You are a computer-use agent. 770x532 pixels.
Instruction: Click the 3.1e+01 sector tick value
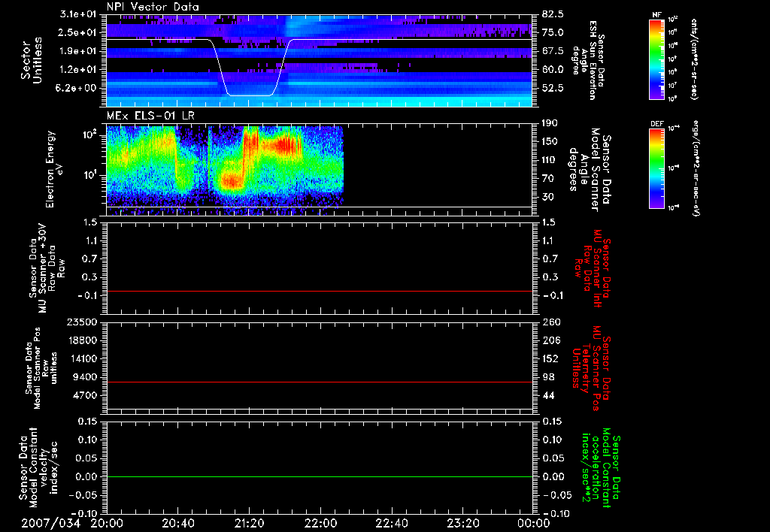click(80, 14)
